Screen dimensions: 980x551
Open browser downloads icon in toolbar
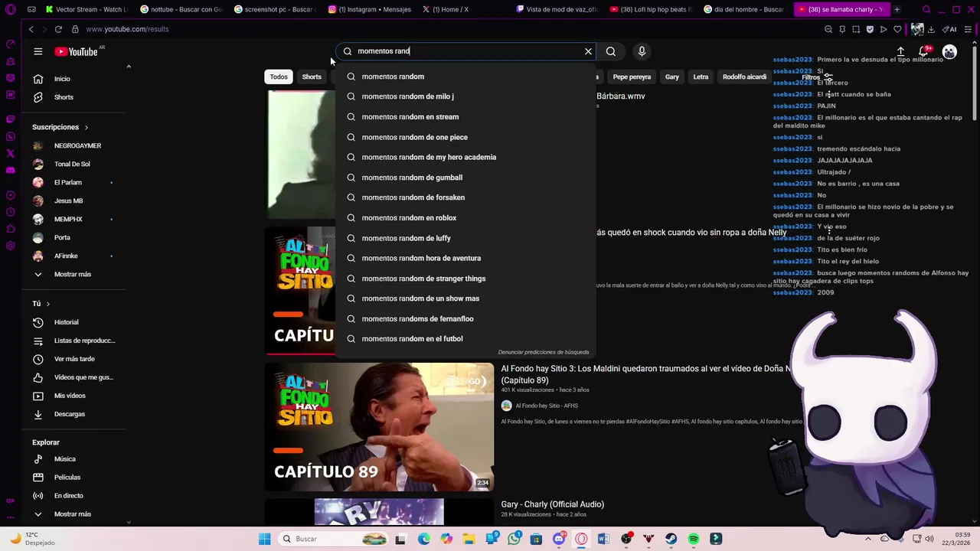(x=931, y=29)
